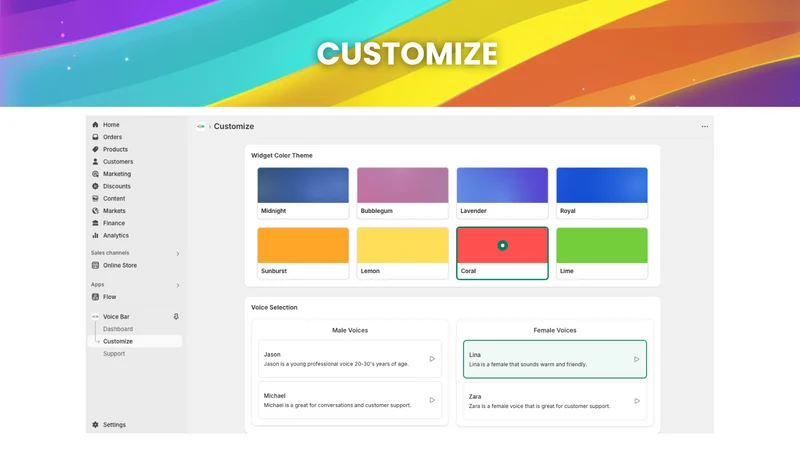Choose the Sunburst orange theme
Viewport: 800px width, 450px height.
click(303, 253)
